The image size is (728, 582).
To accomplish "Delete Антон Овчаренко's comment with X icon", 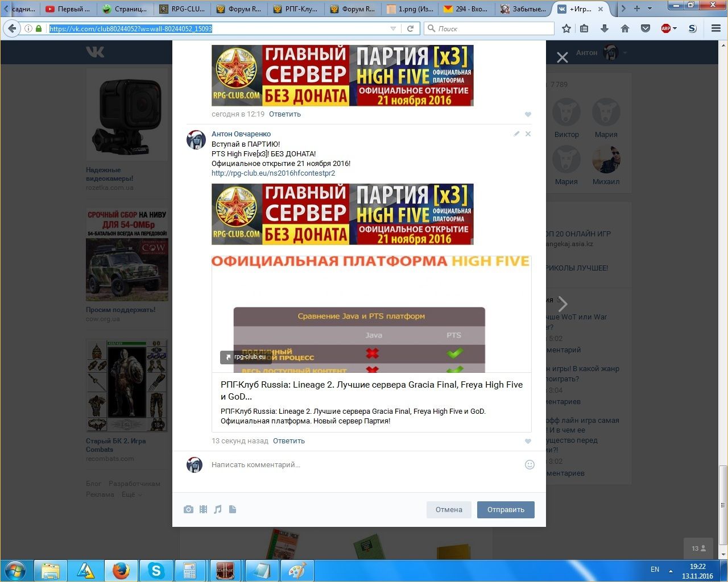I will click(528, 134).
